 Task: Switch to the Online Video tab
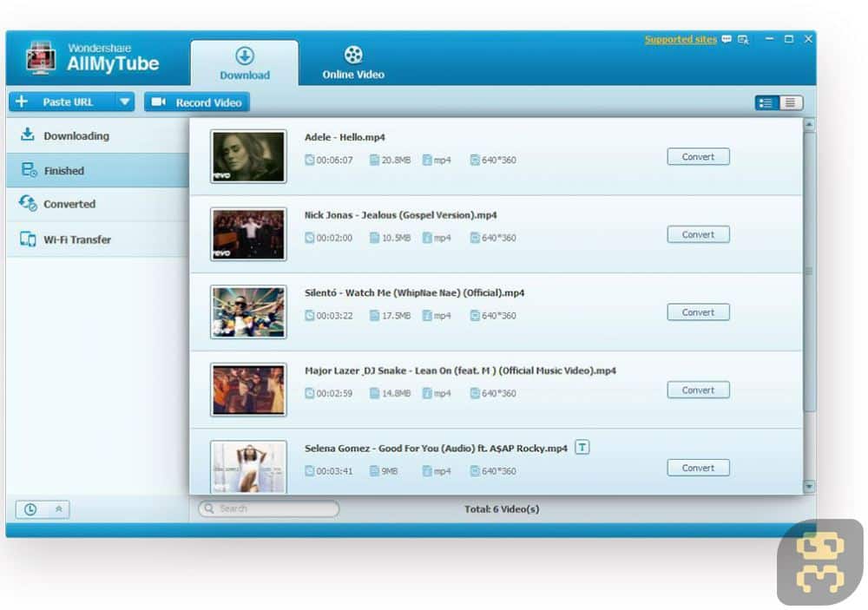coord(353,63)
